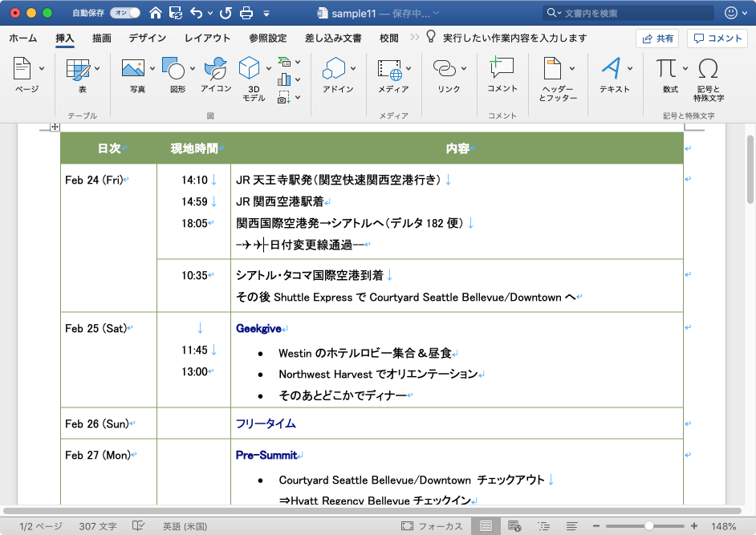Open the home icon in title bar
Screen dimensions: 756x535
tap(155, 13)
